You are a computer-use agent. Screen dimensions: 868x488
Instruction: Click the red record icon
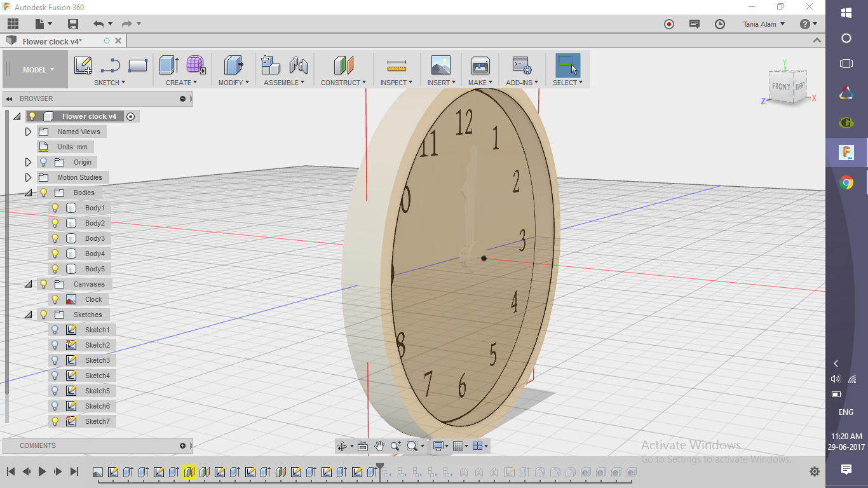click(669, 24)
